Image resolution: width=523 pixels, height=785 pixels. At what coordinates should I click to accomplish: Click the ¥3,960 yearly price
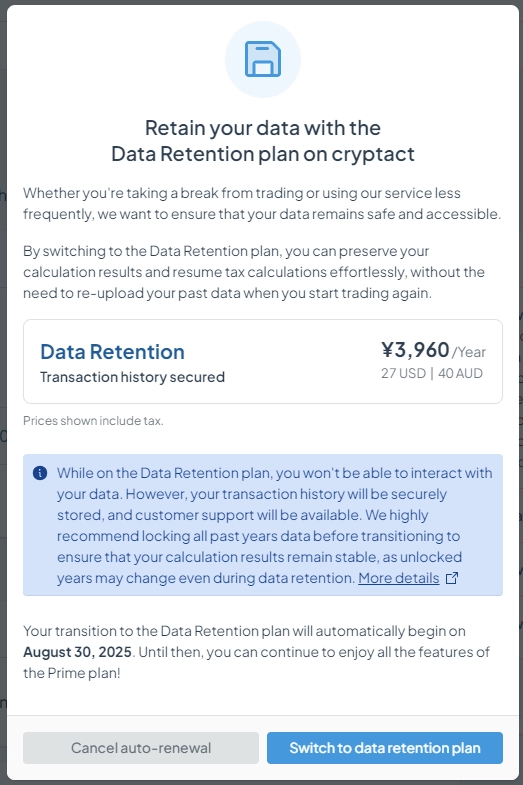click(415, 349)
